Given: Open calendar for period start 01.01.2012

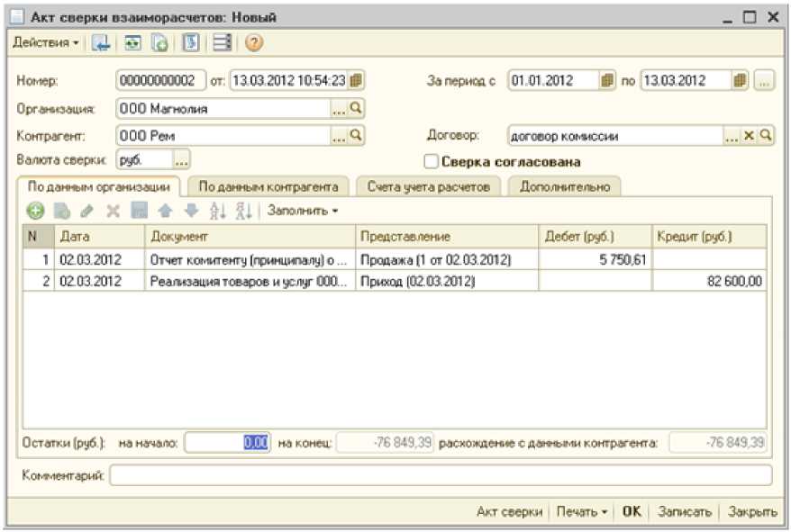Looking at the screenshot, I should (607, 81).
